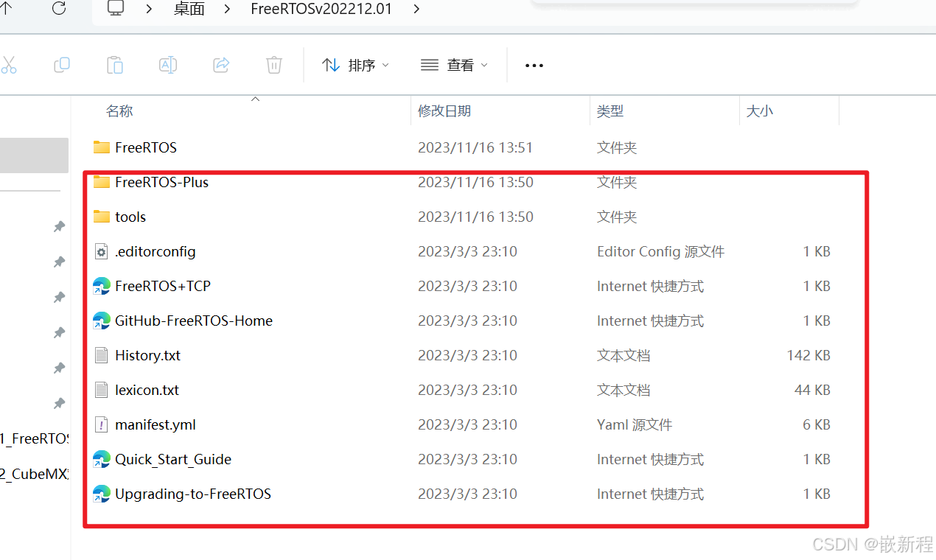This screenshot has height=560, width=936.
Task: Select the GitHub-FreeRTOS-Home shortcut icon
Action: pos(102,321)
